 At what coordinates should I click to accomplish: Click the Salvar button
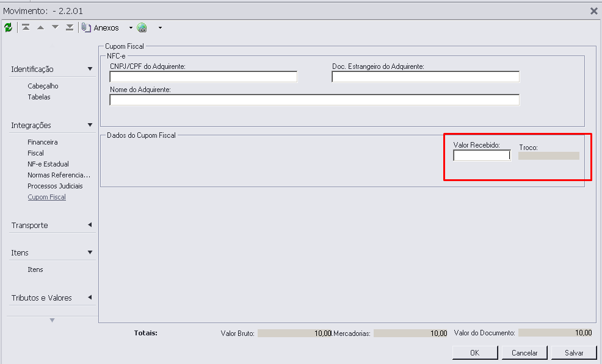574,352
